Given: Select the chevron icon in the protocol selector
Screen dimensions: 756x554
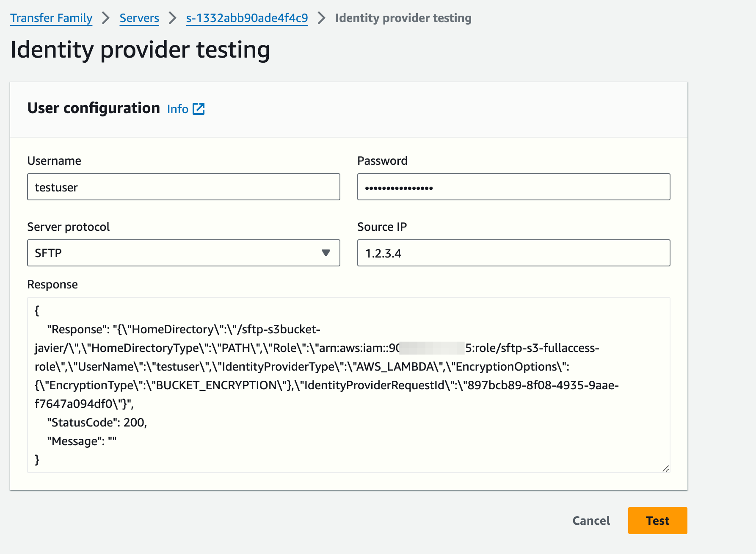Looking at the screenshot, I should pyautogui.click(x=326, y=253).
